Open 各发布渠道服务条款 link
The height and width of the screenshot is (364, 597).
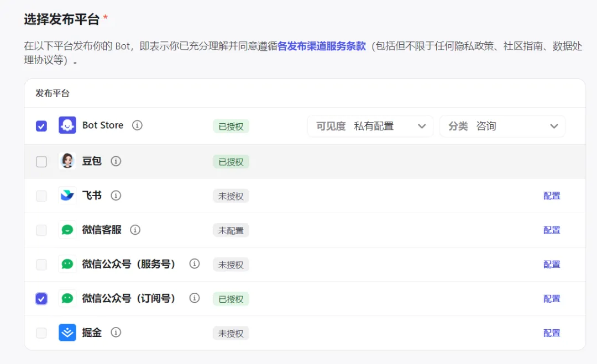pyautogui.click(x=321, y=46)
